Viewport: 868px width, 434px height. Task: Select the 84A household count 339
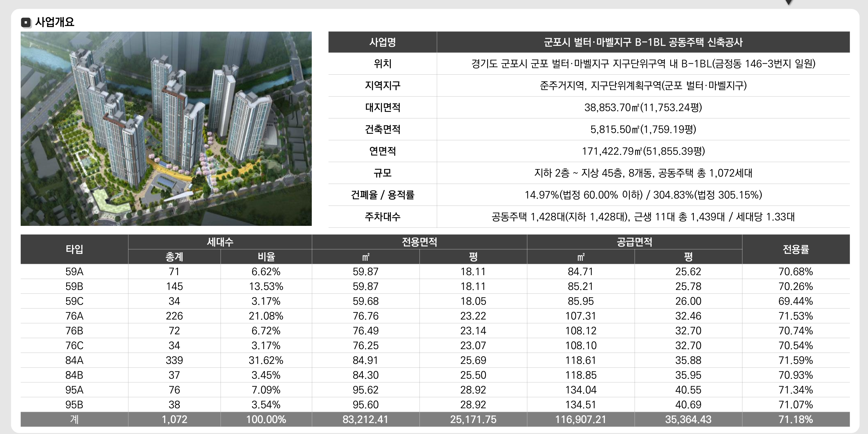pyautogui.click(x=174, y=360)
